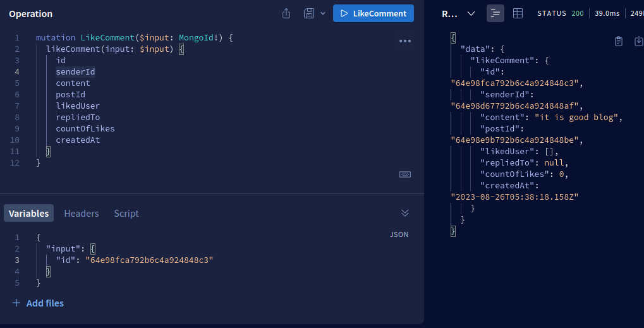The width and height of the screenshot is (644, 328).
Task: Click the MongoId type in mutation
Action: point(196,38)
